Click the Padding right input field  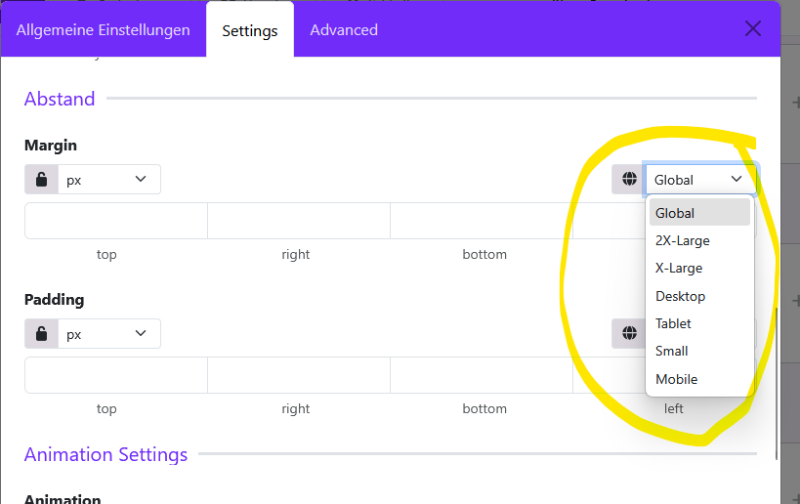point(299,375)
